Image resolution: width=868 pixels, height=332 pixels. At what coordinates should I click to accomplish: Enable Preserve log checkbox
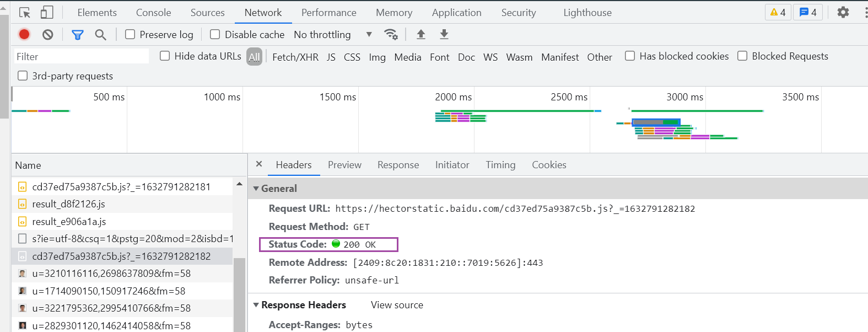[130, 34]
